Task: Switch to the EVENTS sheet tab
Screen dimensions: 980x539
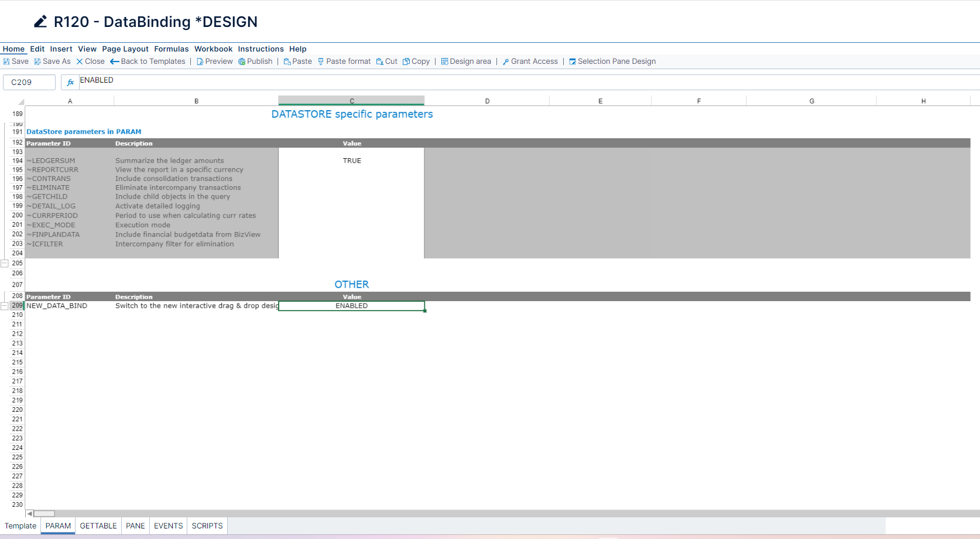Action: tap(169, 526)
